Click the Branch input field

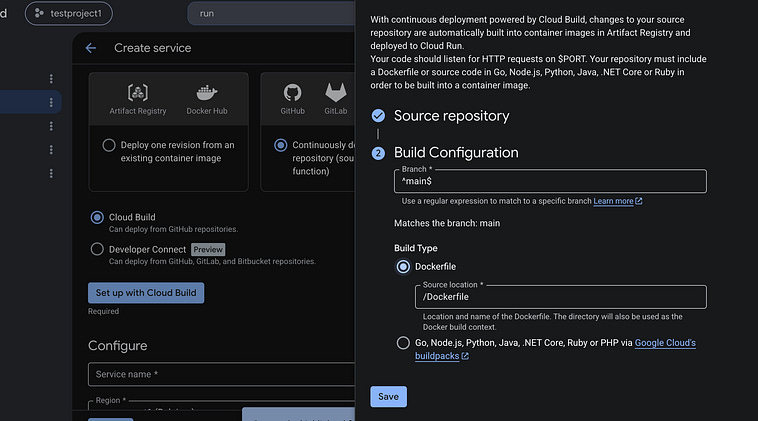[550, 181]
